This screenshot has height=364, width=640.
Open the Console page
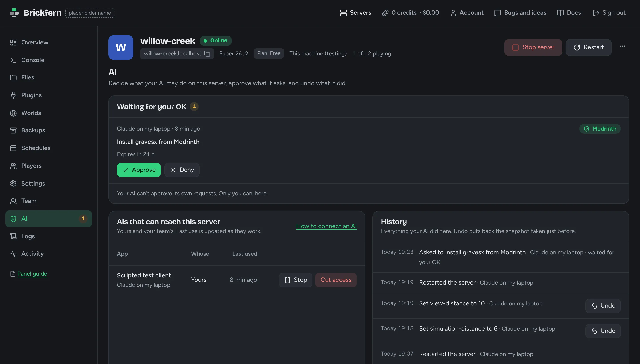[x=49, y=60]
